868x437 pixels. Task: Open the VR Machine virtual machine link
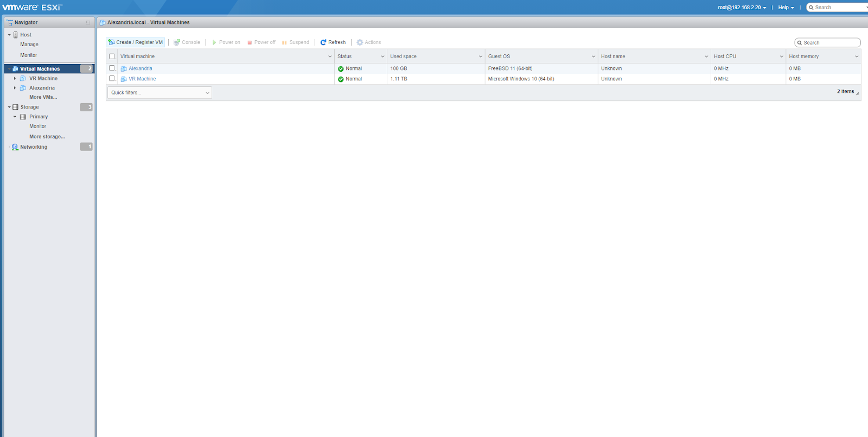(x=142, y=79)
